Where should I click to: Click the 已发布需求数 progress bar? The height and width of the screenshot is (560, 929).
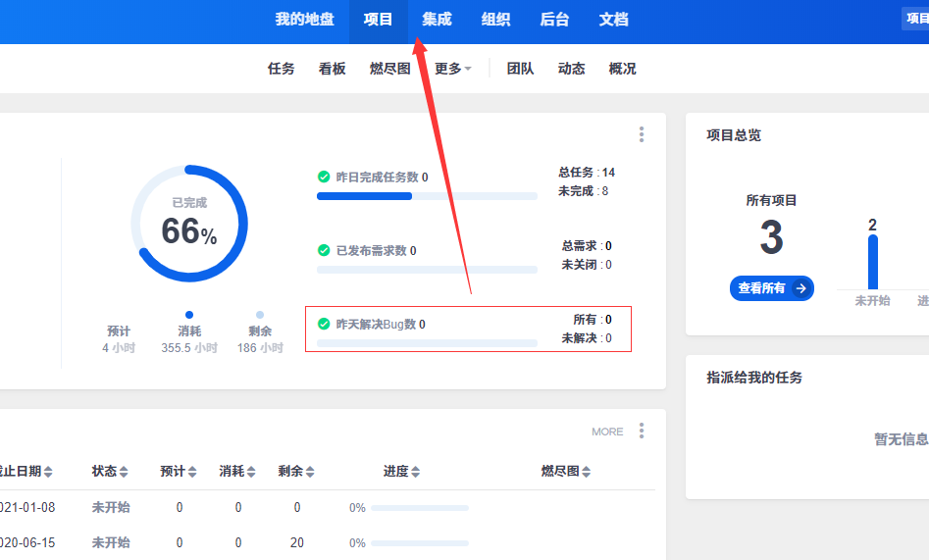[x=427, y=270]
